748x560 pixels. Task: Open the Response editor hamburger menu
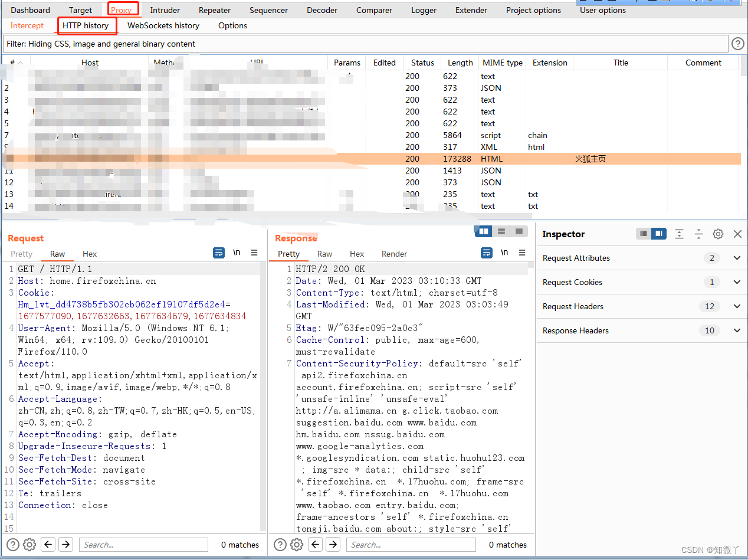pos(522,253)
